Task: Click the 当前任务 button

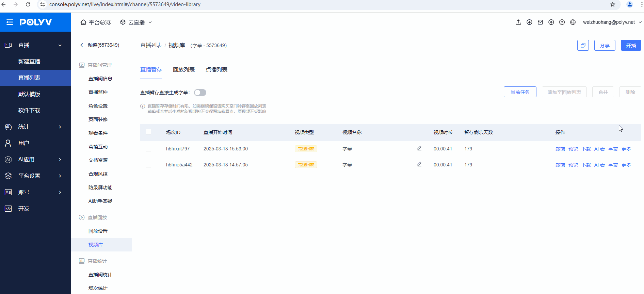Action: (x=520, y=92)
